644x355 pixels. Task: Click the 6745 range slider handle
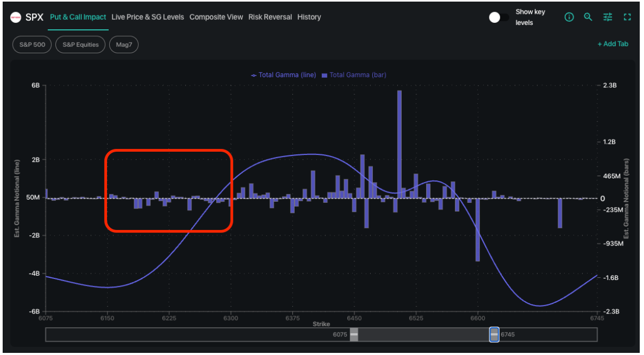click(494, 335)
